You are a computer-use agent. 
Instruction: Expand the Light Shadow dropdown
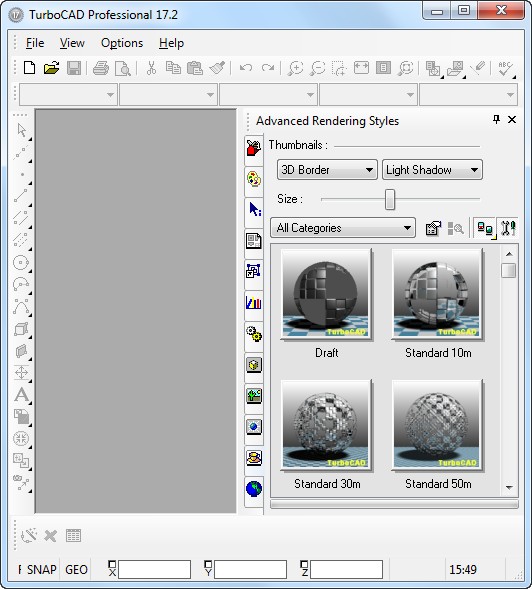[x=432, y=170]
